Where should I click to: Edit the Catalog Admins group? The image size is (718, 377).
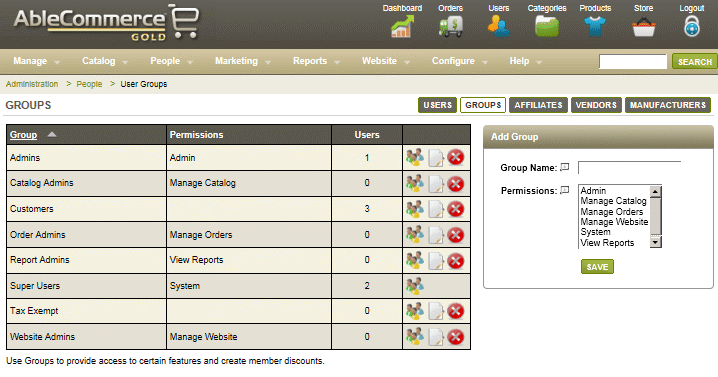[x=436, y=184]
